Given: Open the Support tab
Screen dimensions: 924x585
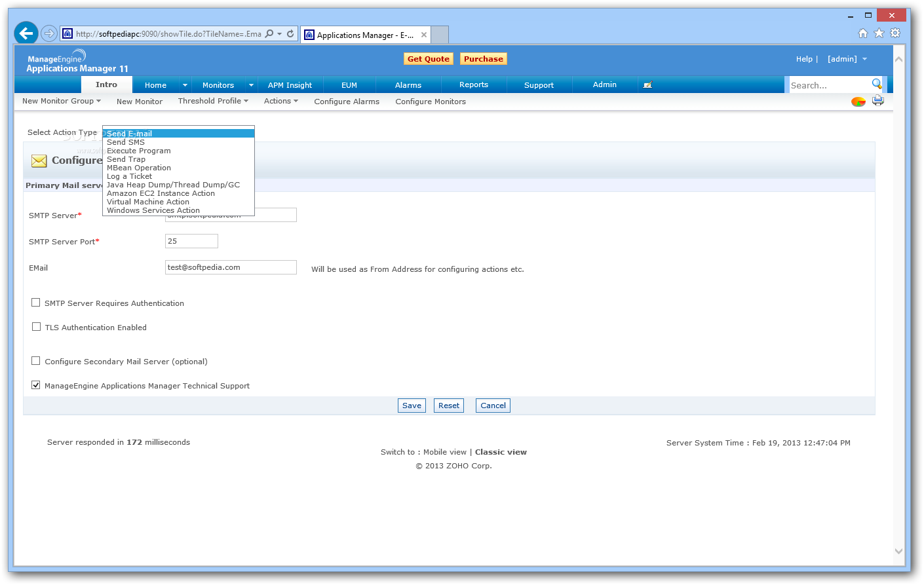Looking at the screenshot, I should tap(539, 85).
